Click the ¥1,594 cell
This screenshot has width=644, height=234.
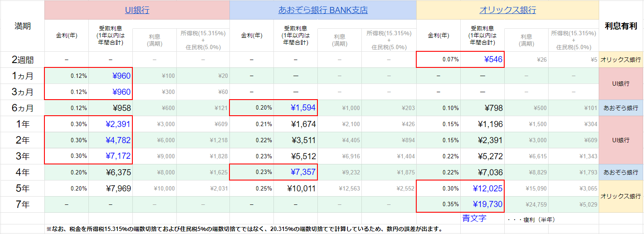[x=296, y=108]
